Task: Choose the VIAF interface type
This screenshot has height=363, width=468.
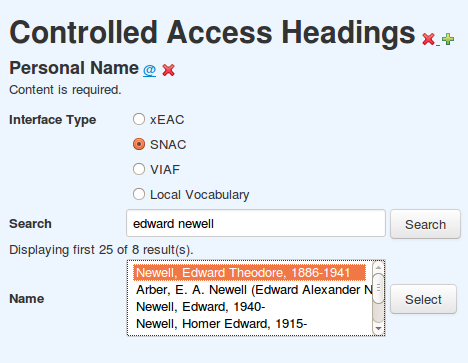Action: click(139, 169)
